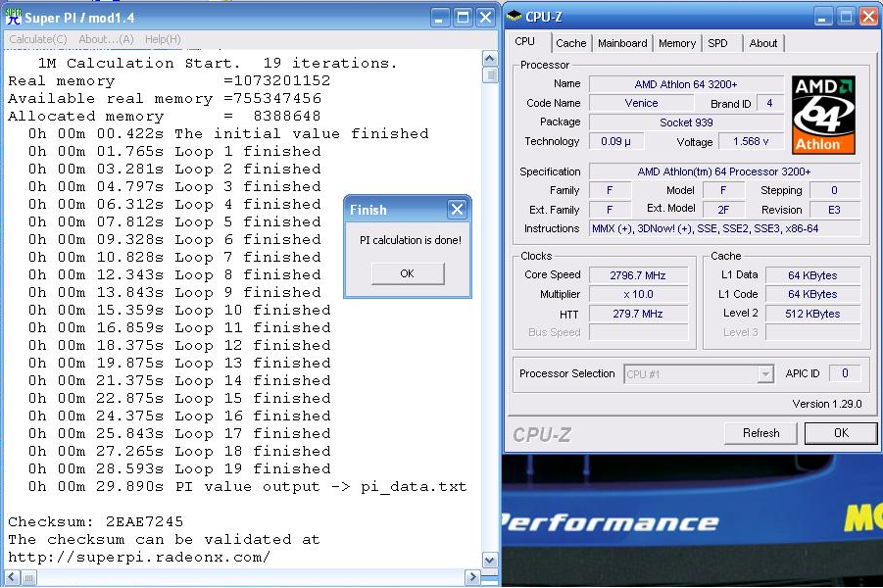Click the Package value 'Socket 939'

point(686,122)
